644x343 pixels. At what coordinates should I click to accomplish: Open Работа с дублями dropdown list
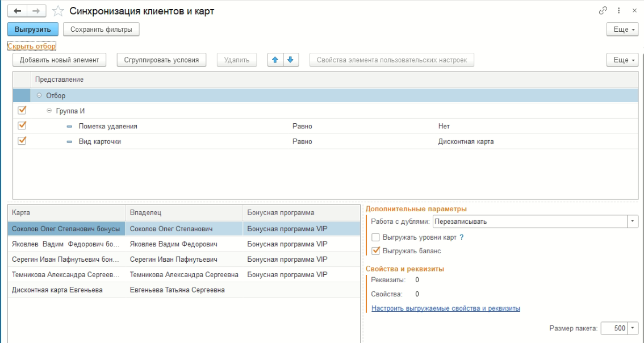click(633, 221)
